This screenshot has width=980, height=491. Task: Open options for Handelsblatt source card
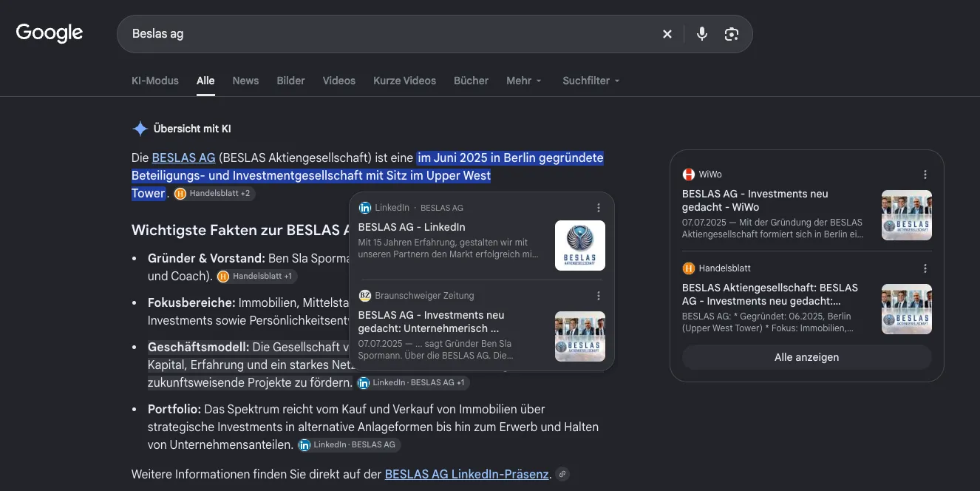coord(925,268)
